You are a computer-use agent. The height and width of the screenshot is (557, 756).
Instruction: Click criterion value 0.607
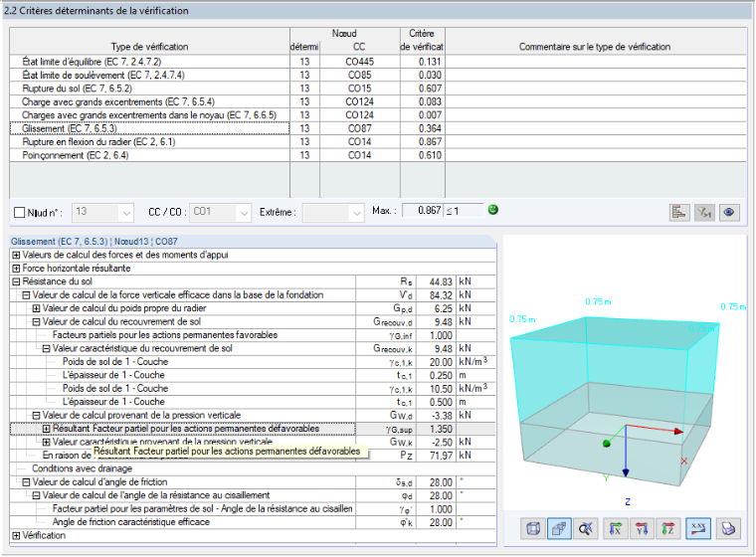pyautogui.click(x=423, y=89)
